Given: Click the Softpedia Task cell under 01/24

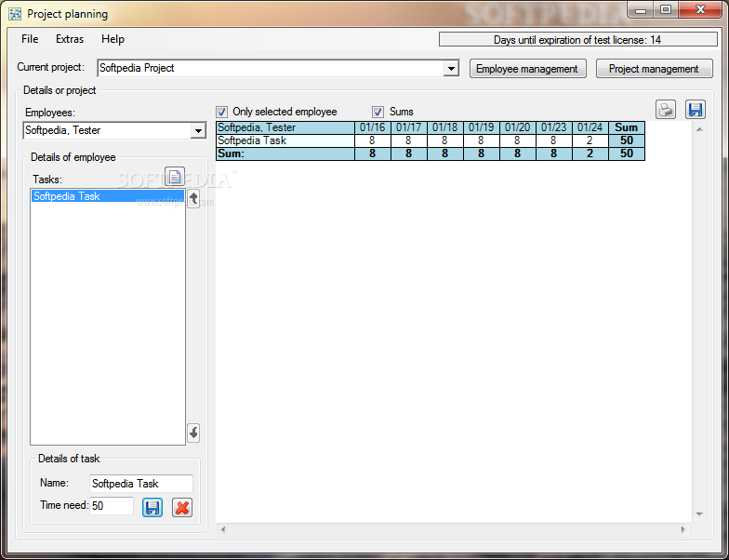Looking at the screenshot, I should click(590, 140).
